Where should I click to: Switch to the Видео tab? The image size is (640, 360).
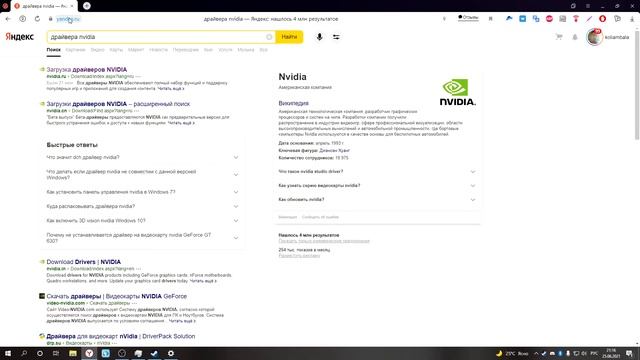pos(98,50)
